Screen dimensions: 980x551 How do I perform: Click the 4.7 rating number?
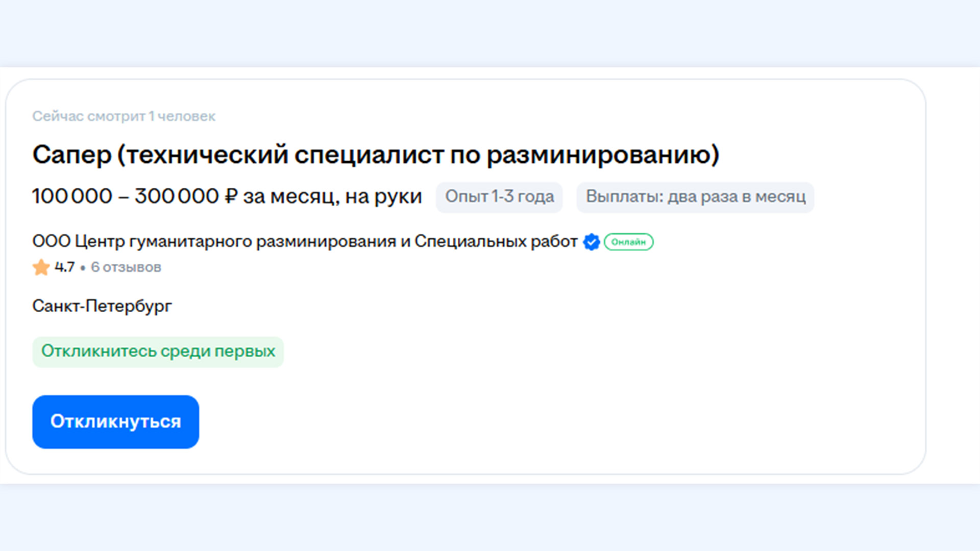[64, 267]
